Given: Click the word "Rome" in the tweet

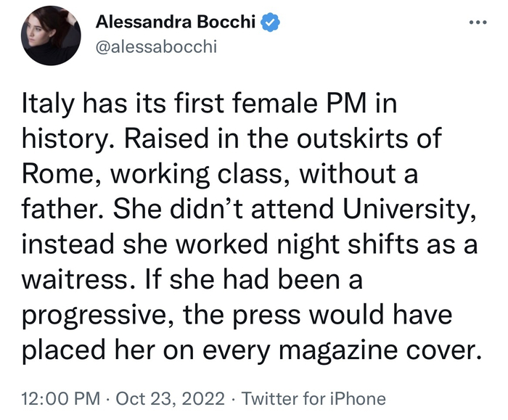Looking at the screenshot, I should pyautogui.click(x=57, y=174).
